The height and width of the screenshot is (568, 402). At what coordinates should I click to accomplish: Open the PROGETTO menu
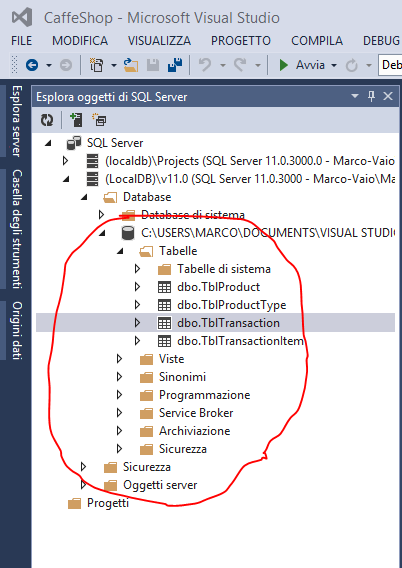tap(241, 41)
